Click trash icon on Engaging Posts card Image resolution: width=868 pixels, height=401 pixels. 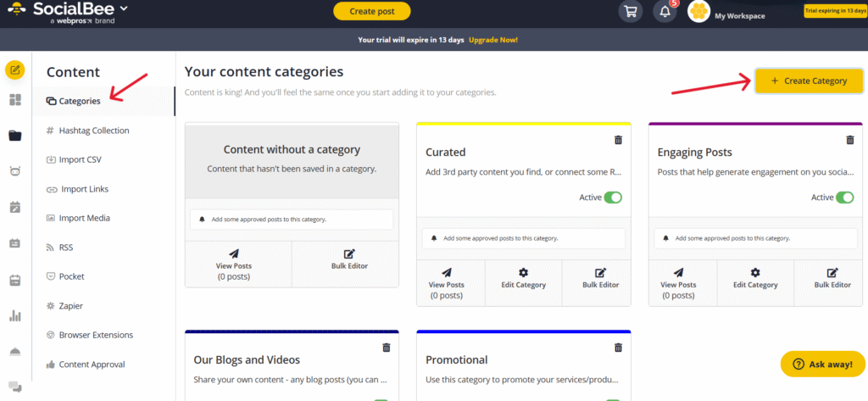(850, 140)
